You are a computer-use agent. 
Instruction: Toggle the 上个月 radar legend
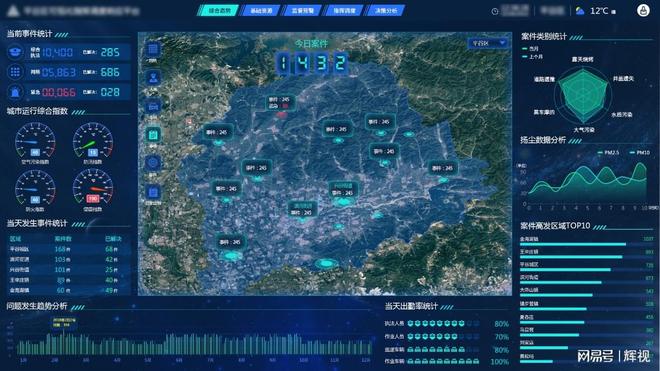point(532,56)
